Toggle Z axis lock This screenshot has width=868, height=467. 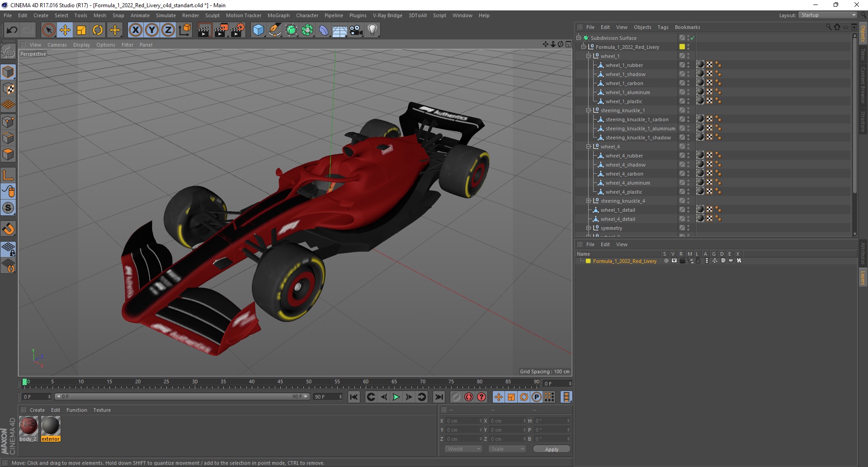[168, 30]
